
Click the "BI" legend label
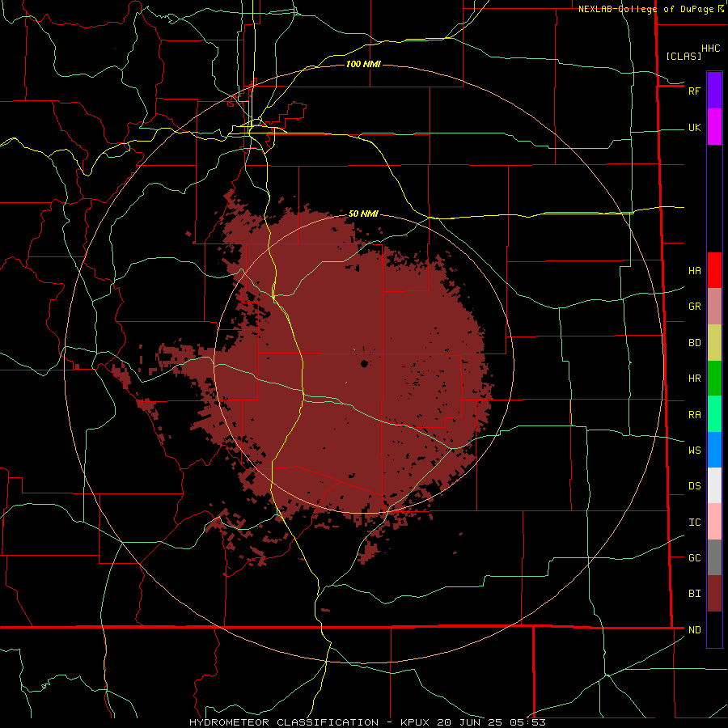pyautogui.click(x=694, y=594)
